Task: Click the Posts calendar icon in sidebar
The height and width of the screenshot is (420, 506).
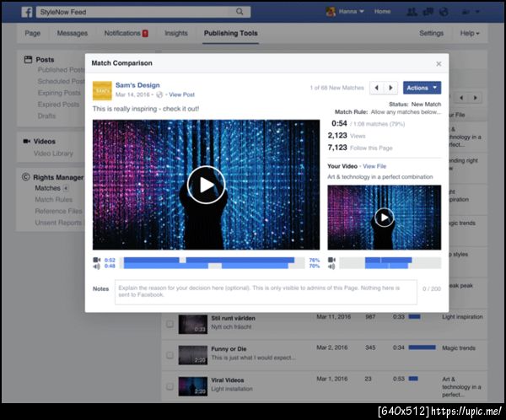Action: [x=29, y=59]
